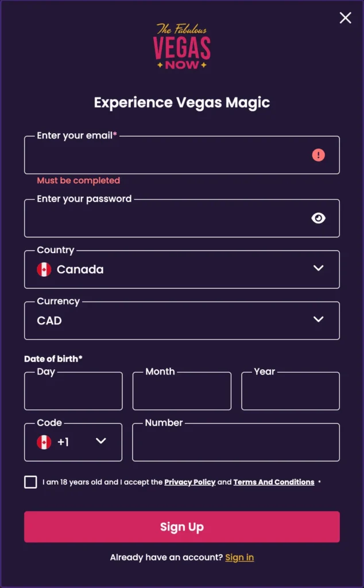Focus the Year of birth field
This screenshot has height=588, width=364.
pyautogui.click(x=290, y=392)
